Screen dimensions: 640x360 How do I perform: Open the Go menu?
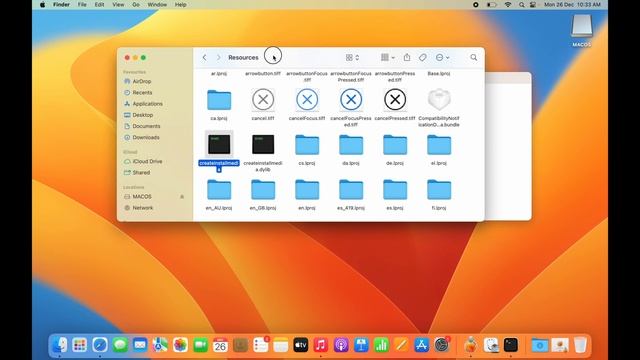pyautogui.click(x=136, y=4)
